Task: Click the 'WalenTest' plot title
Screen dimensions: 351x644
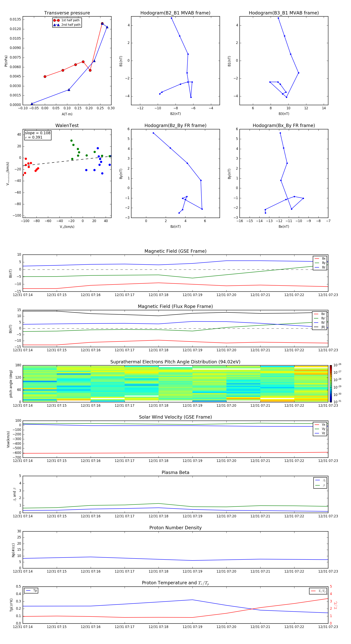Action: [67, 125]
